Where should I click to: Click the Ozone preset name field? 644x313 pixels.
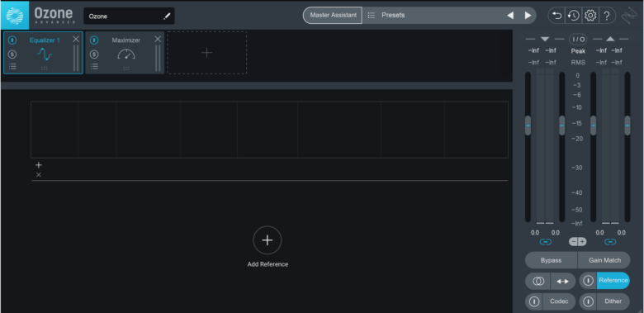[x=129, y=17]
